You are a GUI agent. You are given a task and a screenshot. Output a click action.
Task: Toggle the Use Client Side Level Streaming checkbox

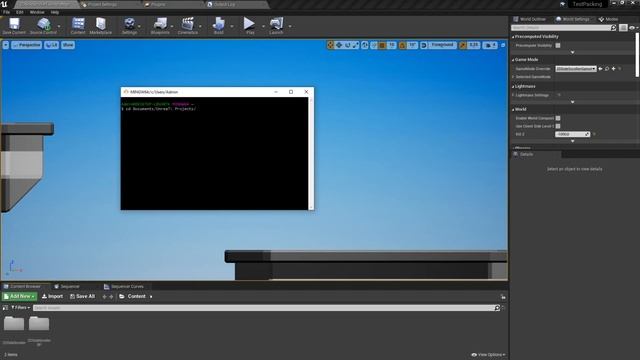coord(558,127)
